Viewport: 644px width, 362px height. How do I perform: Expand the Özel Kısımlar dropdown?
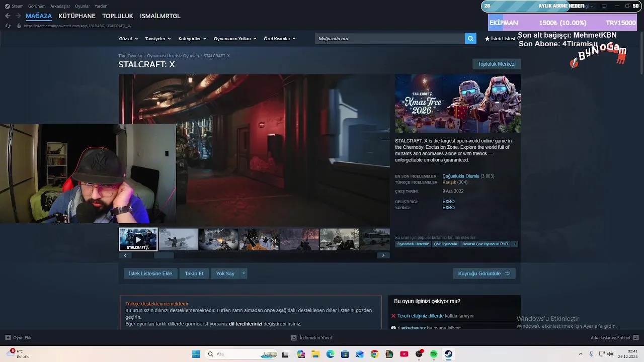280,39
